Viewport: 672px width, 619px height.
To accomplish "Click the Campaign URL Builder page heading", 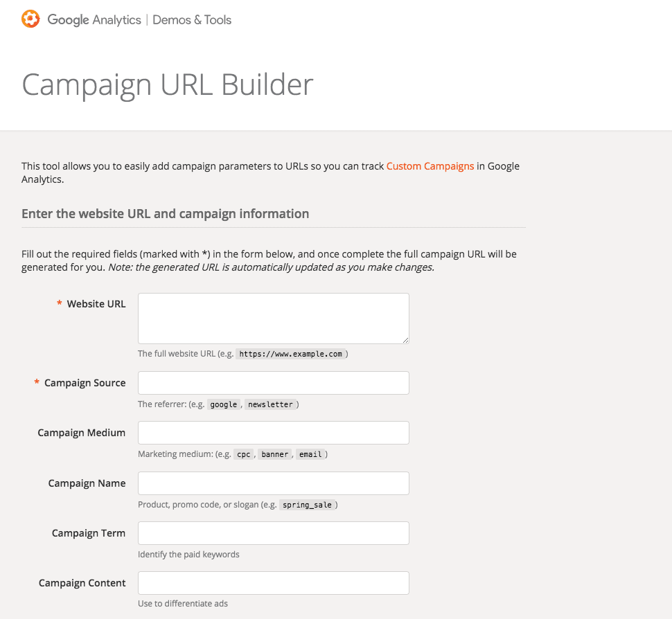I will (168, 84).
